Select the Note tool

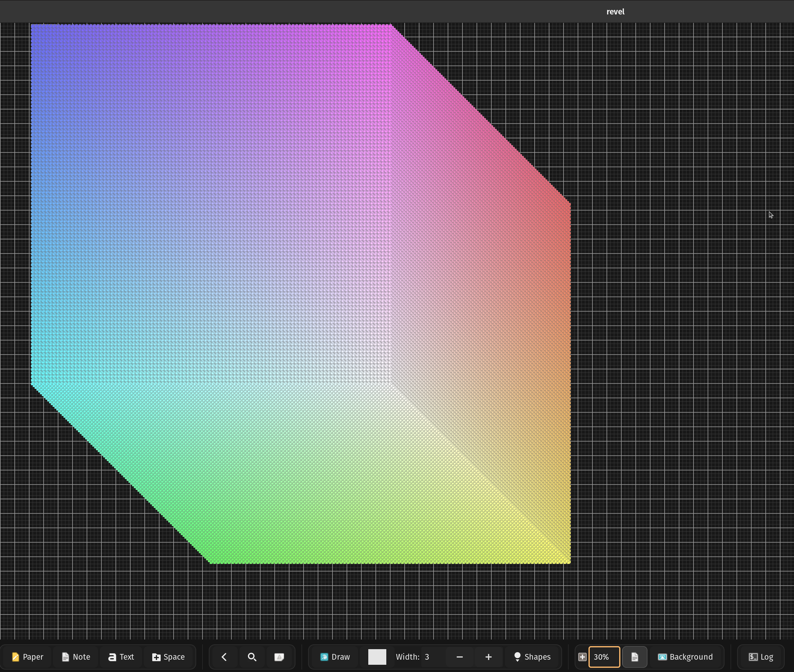[76, 657]
